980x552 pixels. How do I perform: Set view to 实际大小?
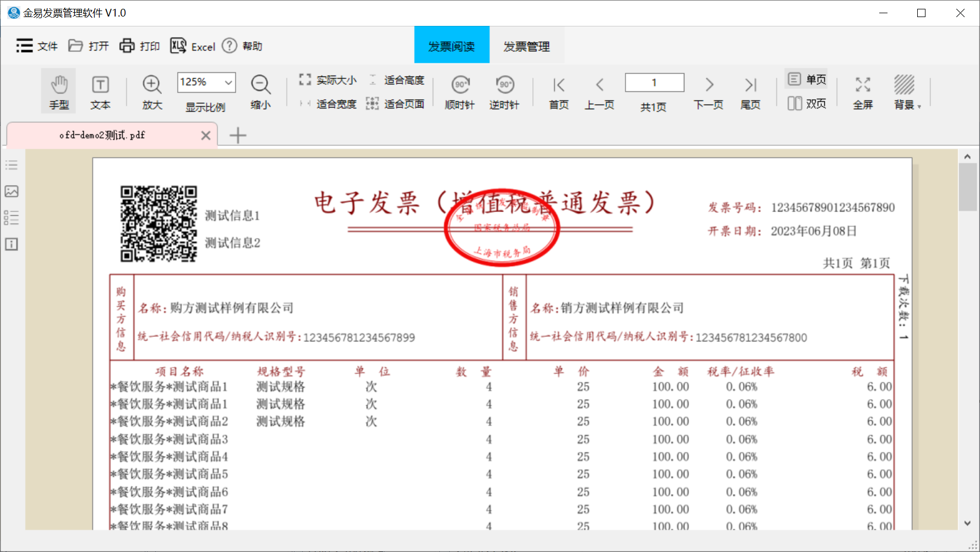point(328,80)
